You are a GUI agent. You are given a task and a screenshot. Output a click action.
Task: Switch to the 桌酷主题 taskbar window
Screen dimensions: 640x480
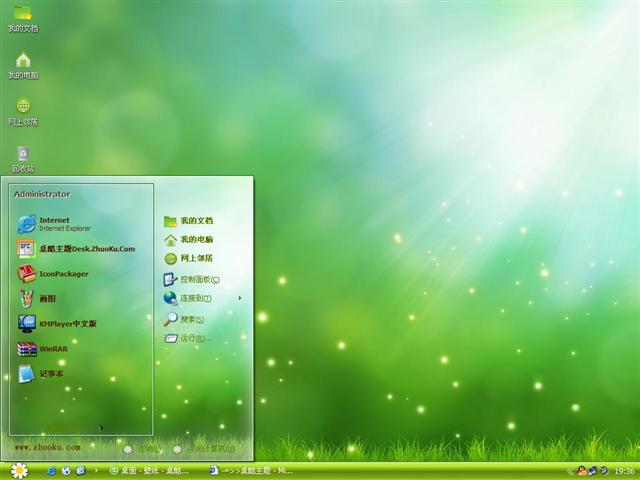[x=251, y=471]
